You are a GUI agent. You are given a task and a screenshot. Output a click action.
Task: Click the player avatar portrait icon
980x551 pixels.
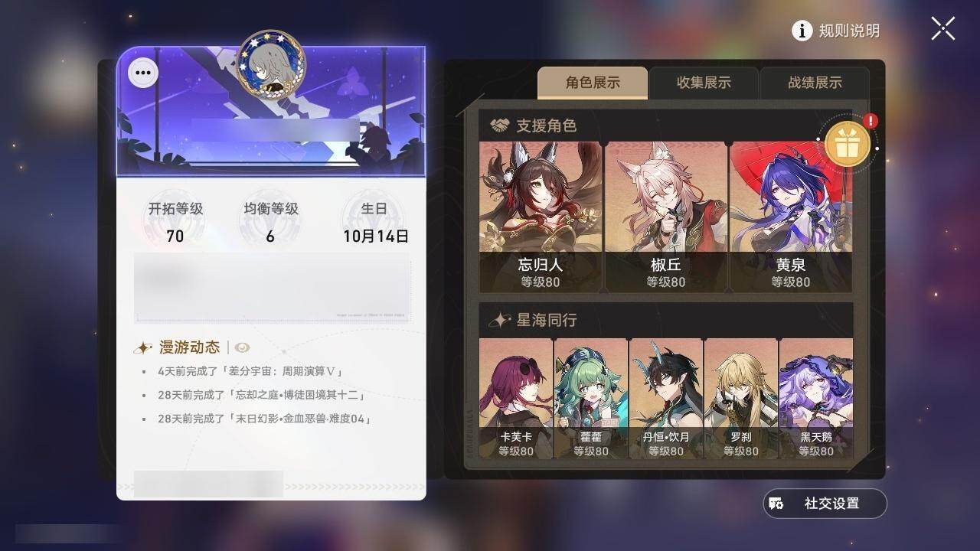(270, 64)
